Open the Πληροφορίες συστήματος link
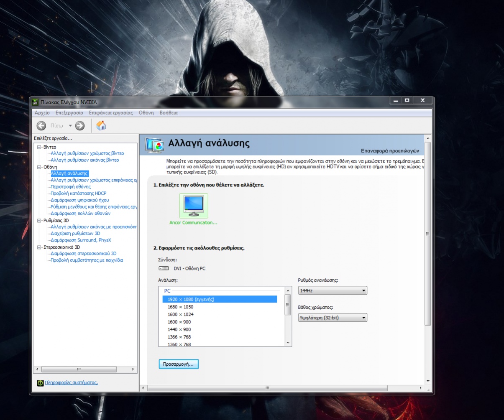 [x=72, y=382]
